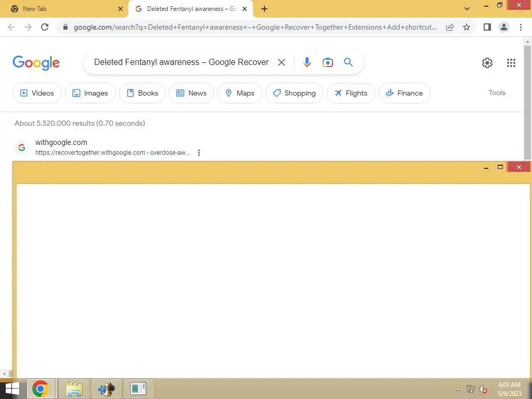Switch to Shopping results
The width and height of the screenshot is (532, 399).
(294, 93)
